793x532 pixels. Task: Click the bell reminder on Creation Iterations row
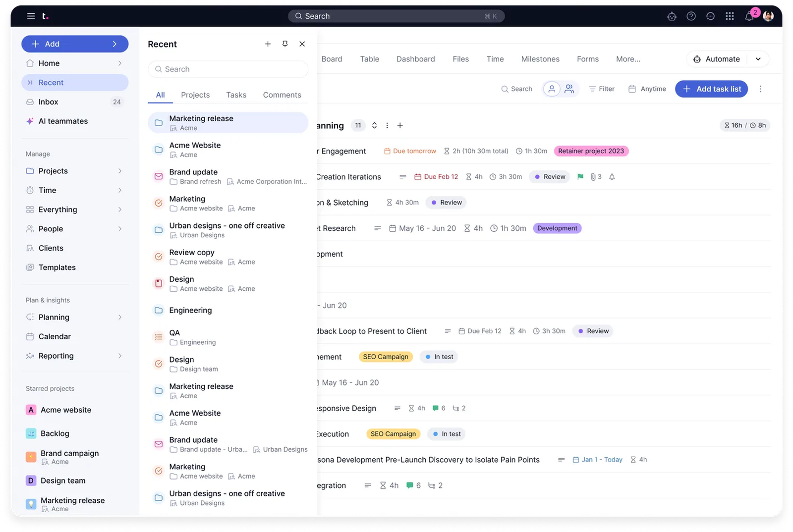point(612,177)
